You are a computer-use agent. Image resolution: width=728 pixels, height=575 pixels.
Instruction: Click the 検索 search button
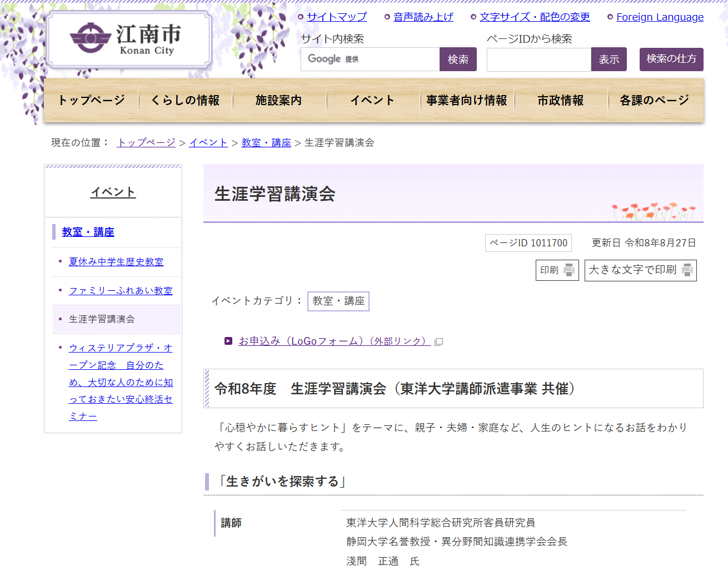tap(458, 59)
